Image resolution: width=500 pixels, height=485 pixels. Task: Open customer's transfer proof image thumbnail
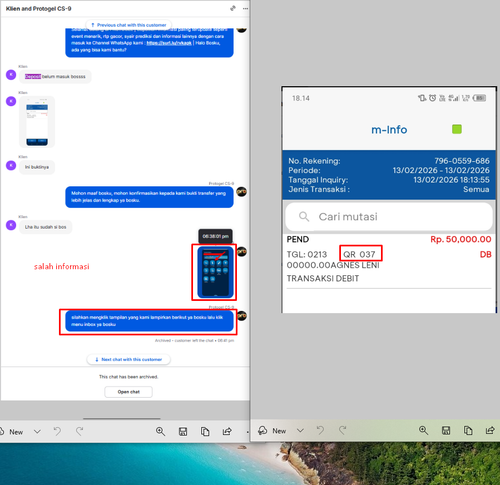[x=37, y=122]
